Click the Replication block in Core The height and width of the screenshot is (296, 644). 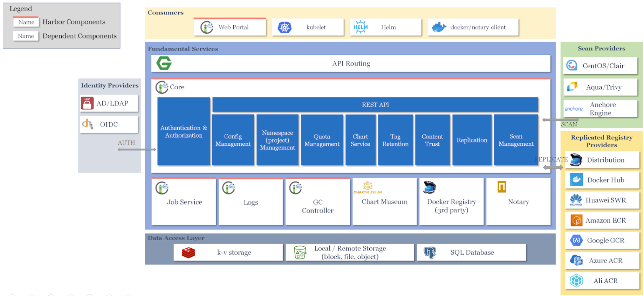coord(472,140)
